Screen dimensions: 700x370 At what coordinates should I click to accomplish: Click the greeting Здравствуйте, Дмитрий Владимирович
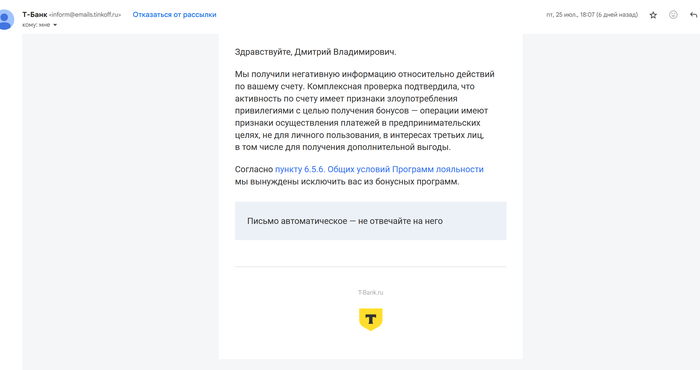click(x=316, y=52)
